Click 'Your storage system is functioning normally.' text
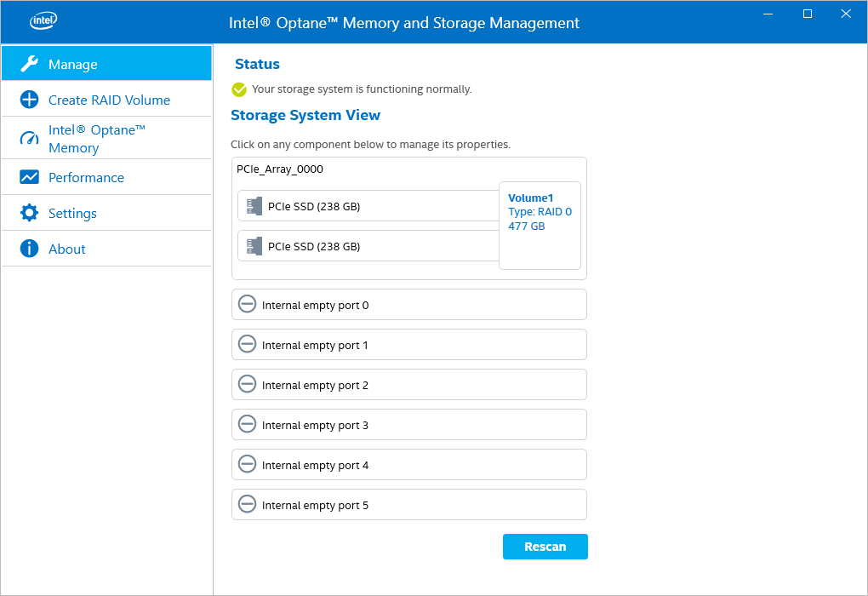The height and width of the screenshot is (596, 868). point(362,89)
